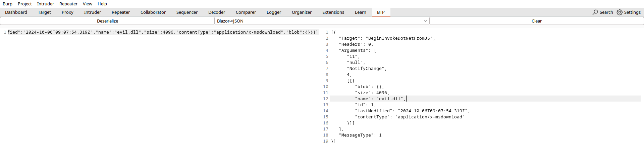Click the "id": 1 line

pyautogui.click(x=365, y=105)
